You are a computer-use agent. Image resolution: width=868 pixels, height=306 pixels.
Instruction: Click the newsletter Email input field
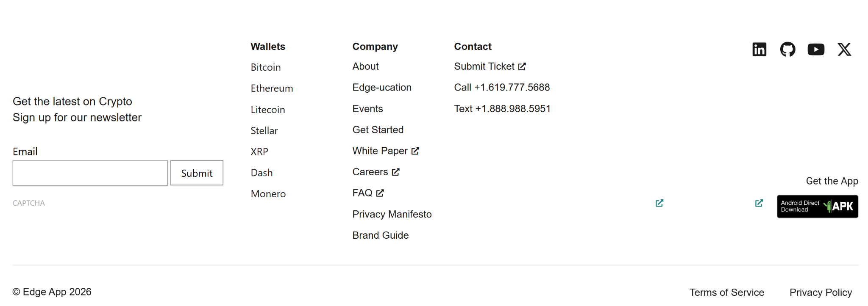pos(90,173)
